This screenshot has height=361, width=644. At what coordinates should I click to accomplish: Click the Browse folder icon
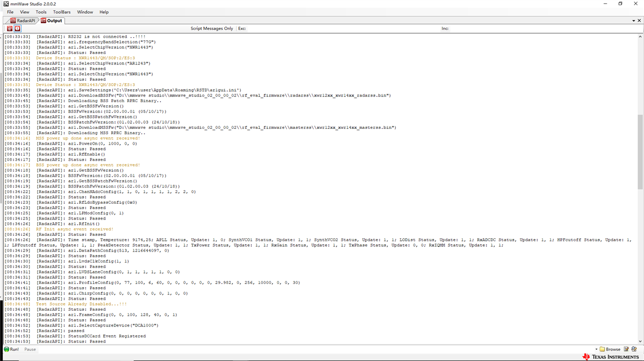[602, 349]
